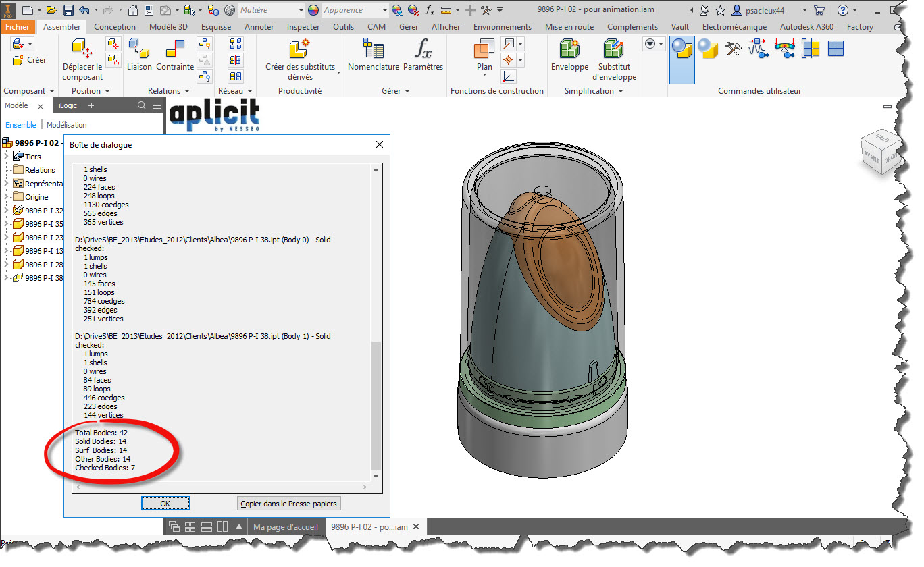The height and width of the screenshot is (567, 924).
Task: Expand the Origine folder in tree
Action: 7,197
